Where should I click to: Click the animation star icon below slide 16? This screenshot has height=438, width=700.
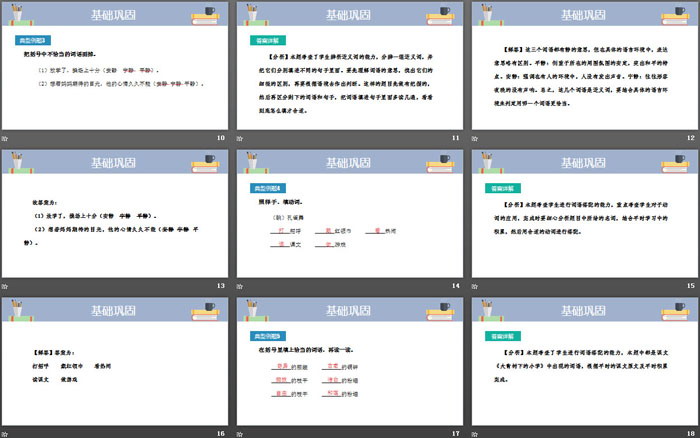point(6,432)
